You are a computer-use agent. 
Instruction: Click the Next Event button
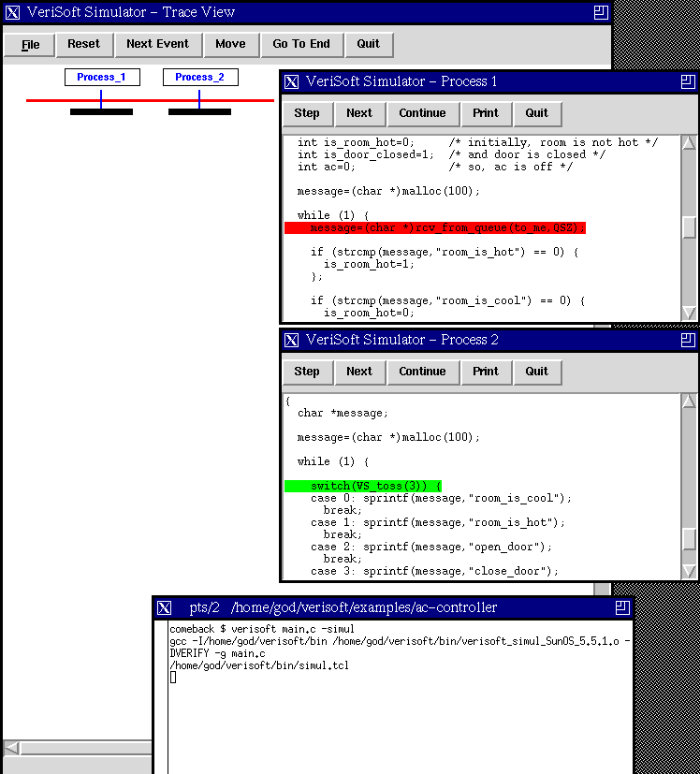pyautogui.click(x=158, y=44)
